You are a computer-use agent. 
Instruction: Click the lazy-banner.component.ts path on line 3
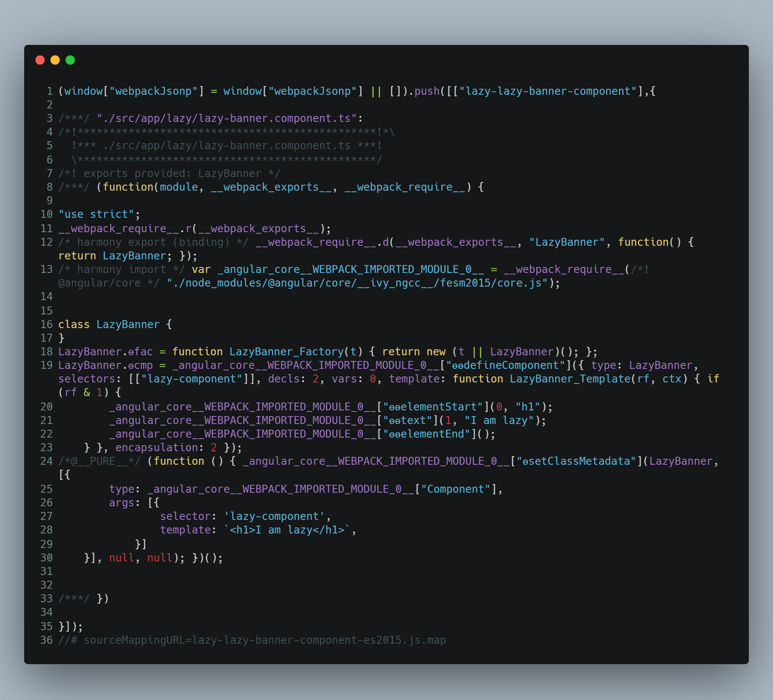tap(227, 118)
